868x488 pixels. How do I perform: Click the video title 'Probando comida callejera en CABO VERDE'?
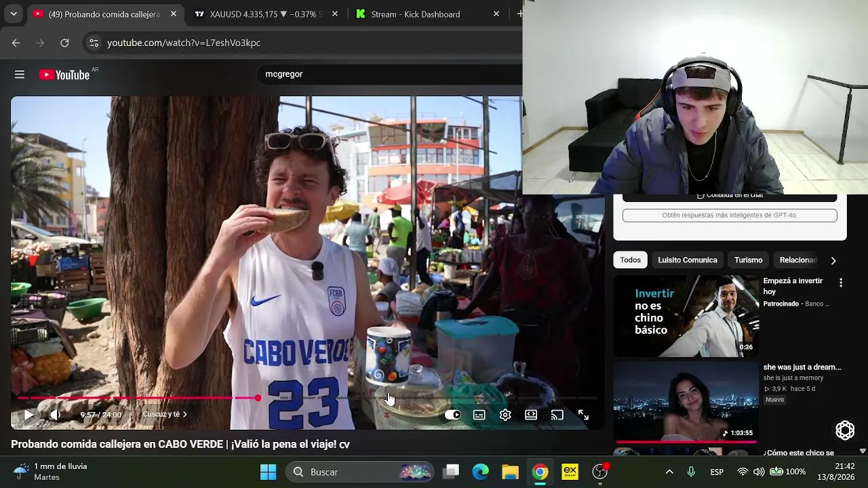(180, 445)
